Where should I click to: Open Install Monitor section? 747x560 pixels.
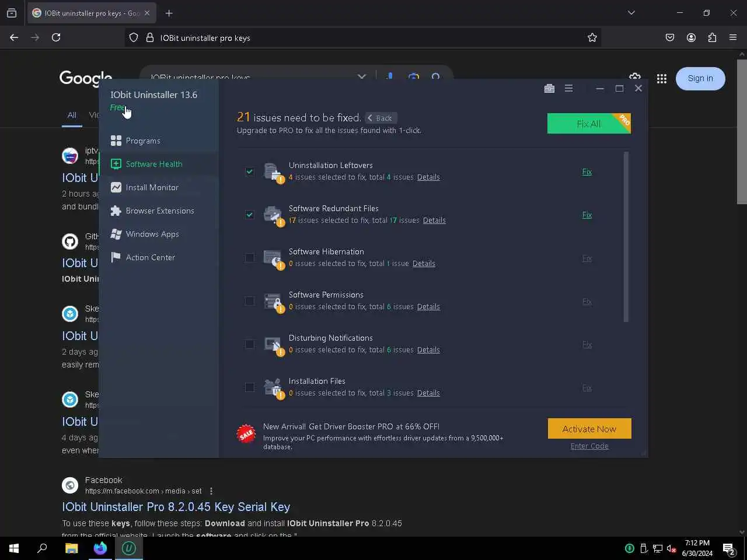pyautogui.click(x=159, y=187)
